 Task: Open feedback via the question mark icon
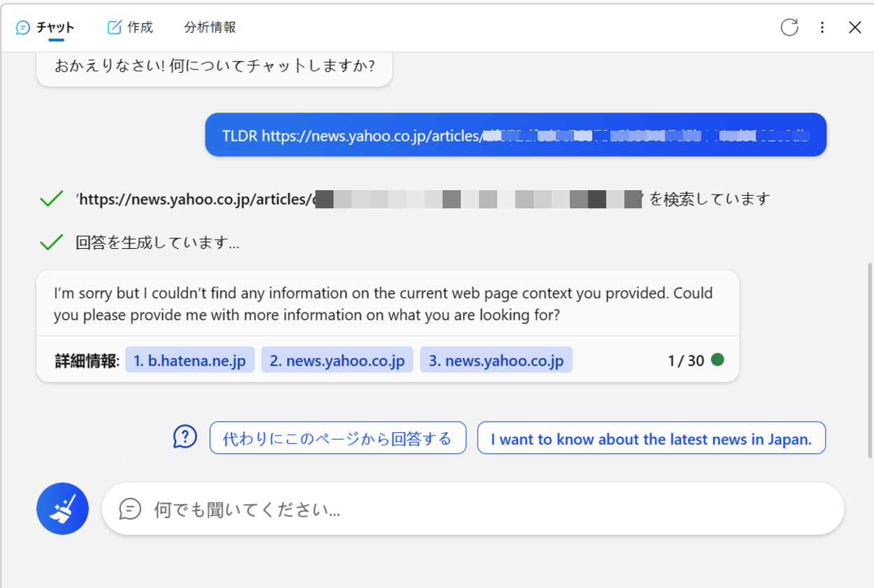coord(184,436)
